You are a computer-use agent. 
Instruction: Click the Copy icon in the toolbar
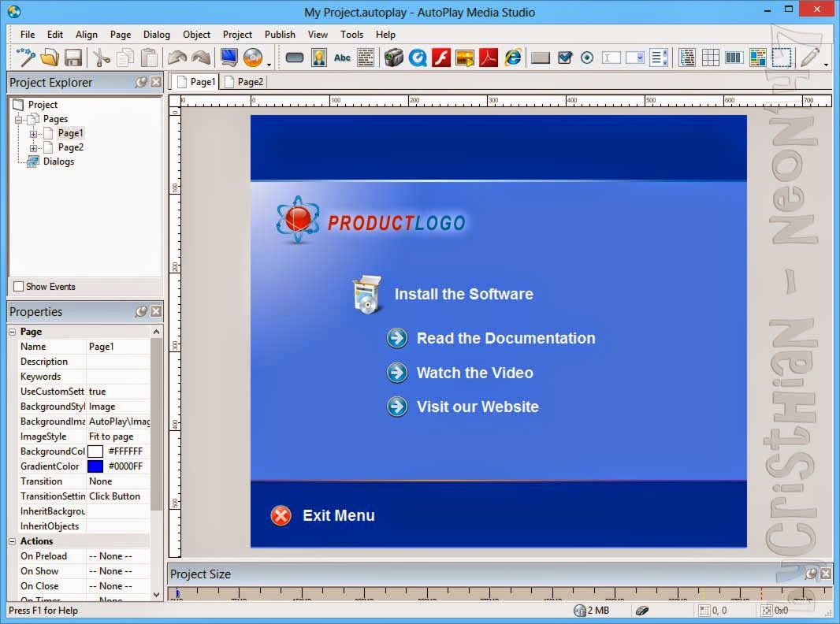[x=125, y=58]
